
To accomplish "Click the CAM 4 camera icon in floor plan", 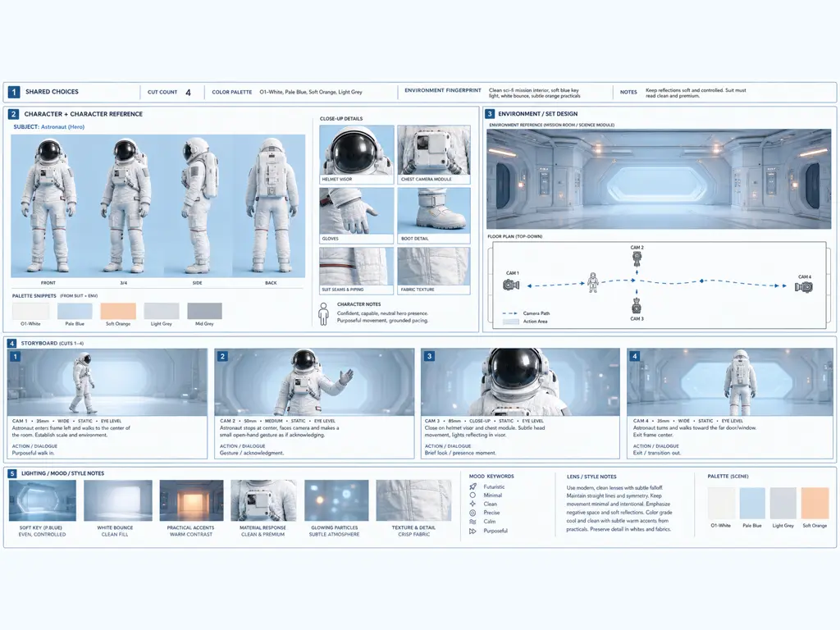I will [x=804, y=287].
